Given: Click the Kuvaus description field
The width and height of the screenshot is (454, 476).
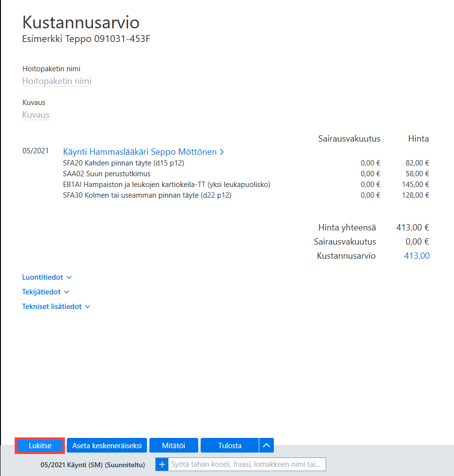Looking at the screenshot, I should [36, 115].
